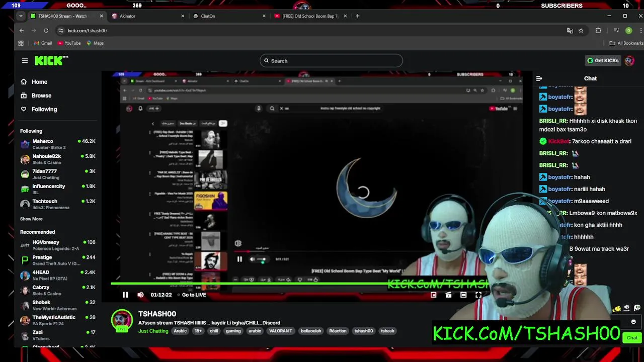Select the Arabic language tag

click(x=180, y=331)
